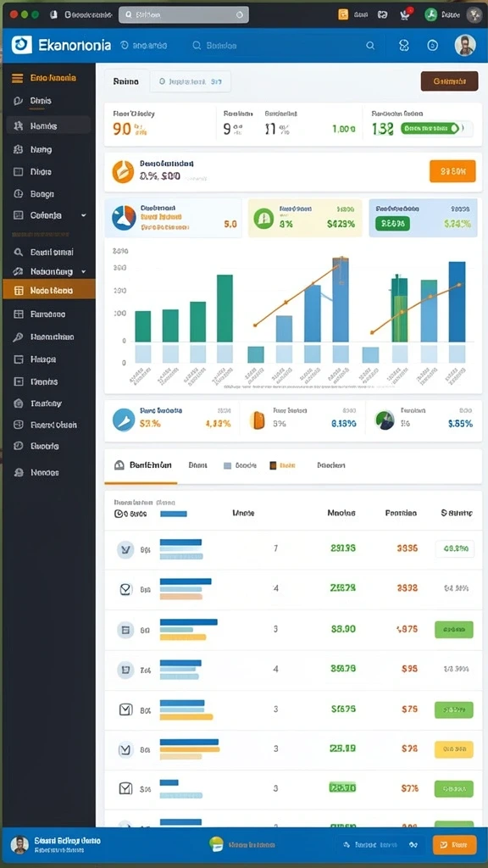The width and height of the screenshot is (488, 868).
Task: Switch to the Dians tab
Action: (x=197, y=465)
